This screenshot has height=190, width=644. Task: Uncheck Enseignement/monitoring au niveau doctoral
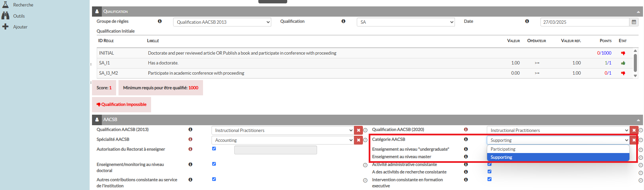tap(214, 164)
